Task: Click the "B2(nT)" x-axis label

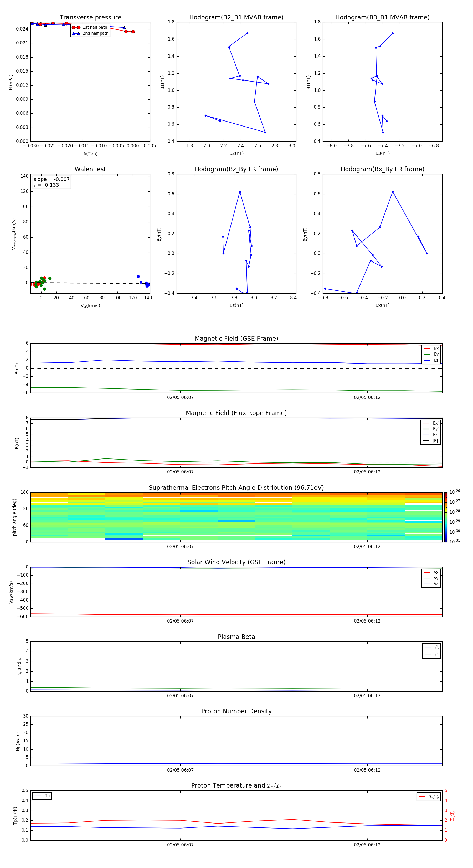Action: (236, 153)
